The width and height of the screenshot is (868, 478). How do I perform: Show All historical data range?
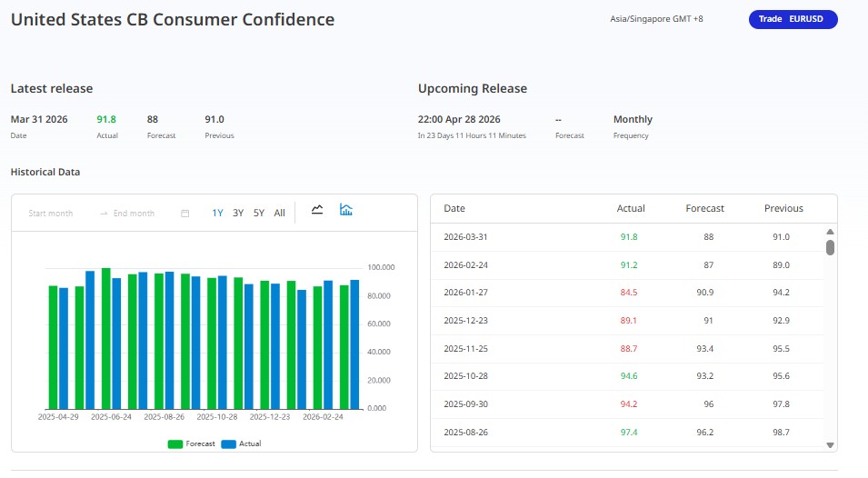click(279, 214)
